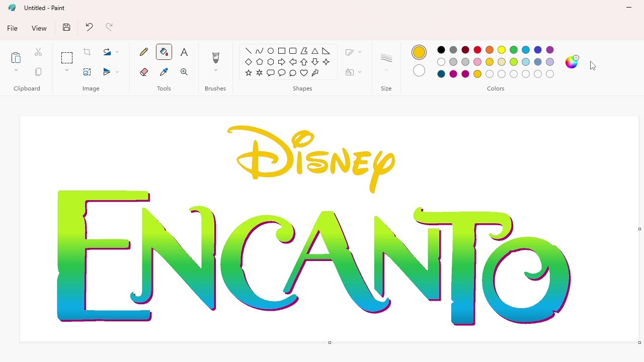Screen dimensions: 644x362
Task: Open the Edit colors wheel
Action: click(x=572, y=62)
